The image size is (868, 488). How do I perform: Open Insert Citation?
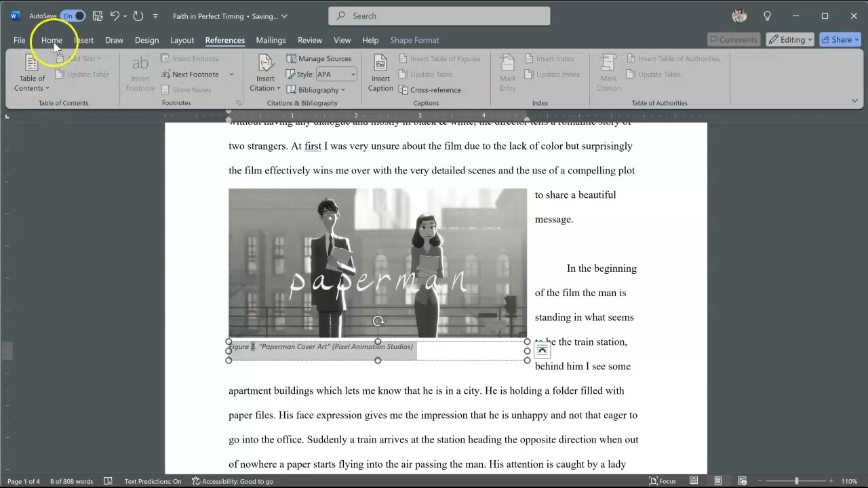tap(265, 73)
